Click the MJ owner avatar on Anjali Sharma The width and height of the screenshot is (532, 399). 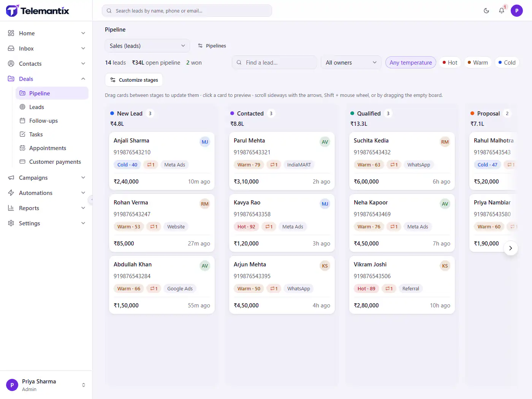pos(205,142)
